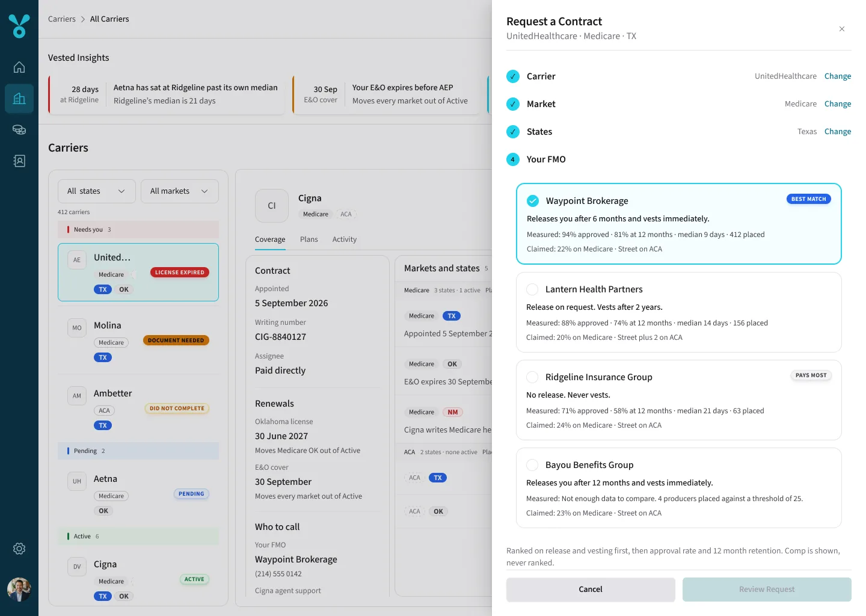Collapse the Needs you group header

(138, 229)
